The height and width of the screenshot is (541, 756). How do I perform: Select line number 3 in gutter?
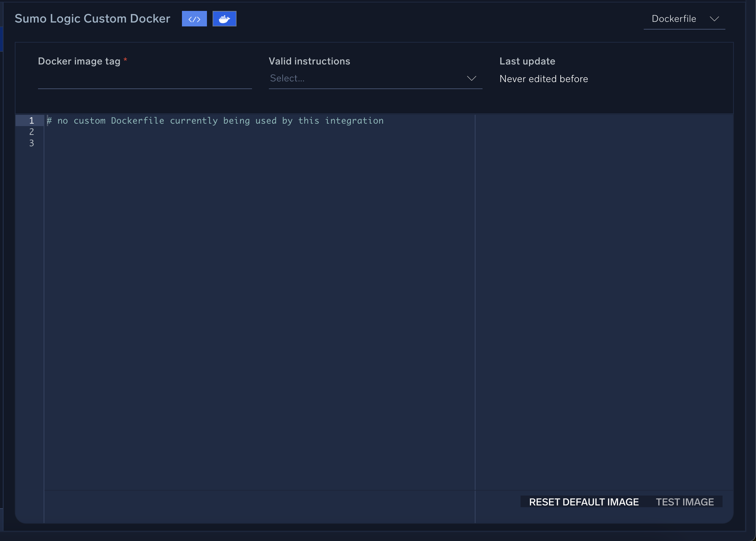[x=32, y=143]
